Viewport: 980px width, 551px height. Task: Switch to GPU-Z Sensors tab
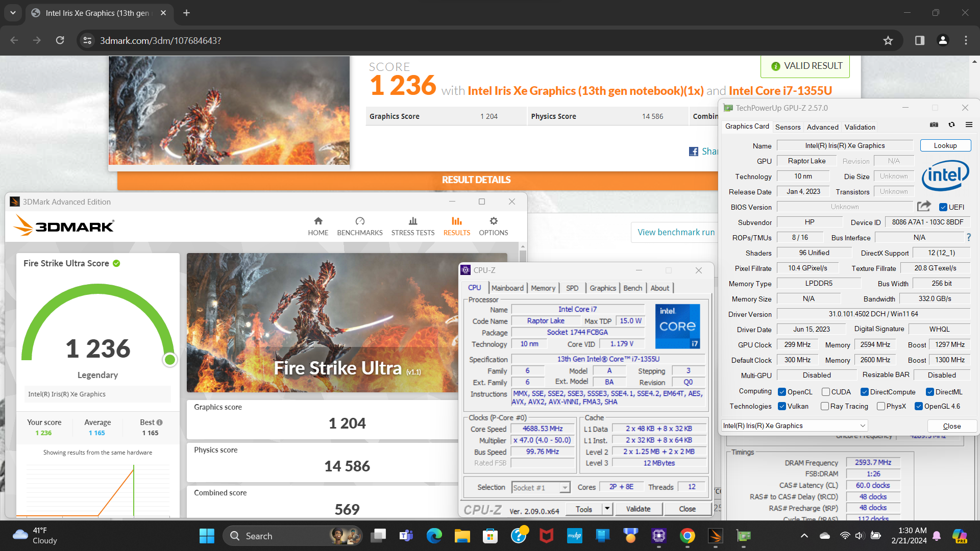[788, 127]
